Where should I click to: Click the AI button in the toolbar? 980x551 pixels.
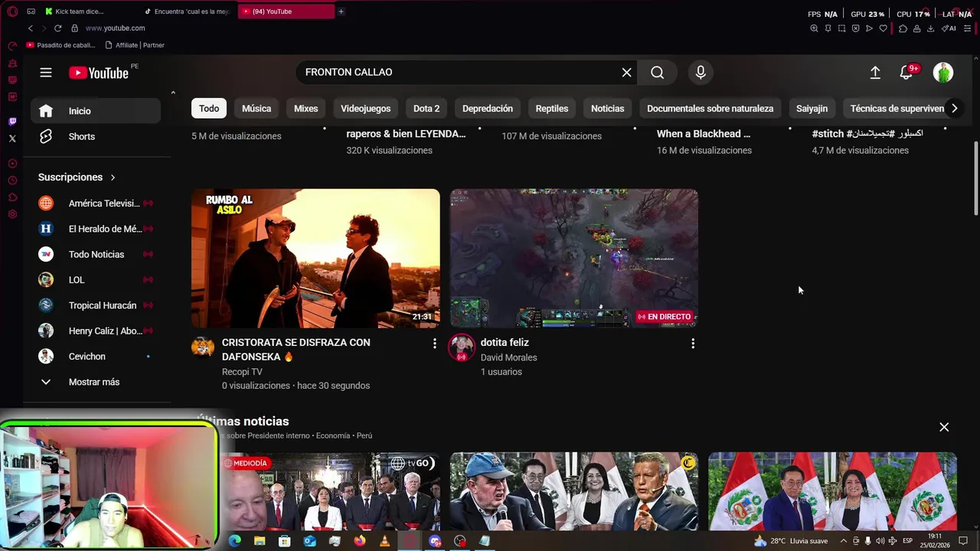click(949, 28)
